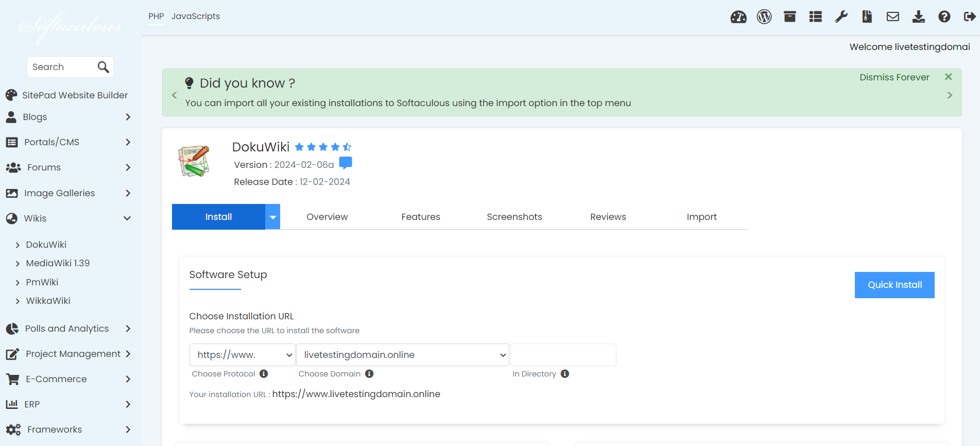Open the Features tab
Image resolution: width=980 pixels, height=446 pixels.
pos(421,217)
